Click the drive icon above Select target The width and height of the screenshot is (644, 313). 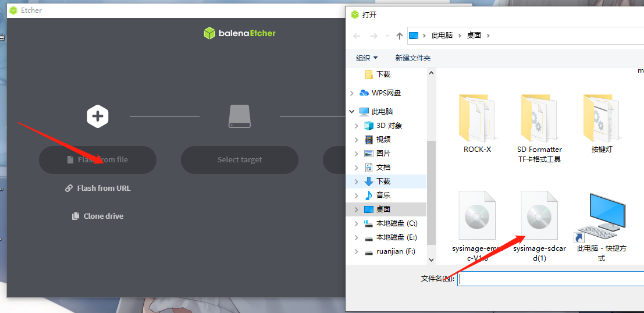[240, 116]
